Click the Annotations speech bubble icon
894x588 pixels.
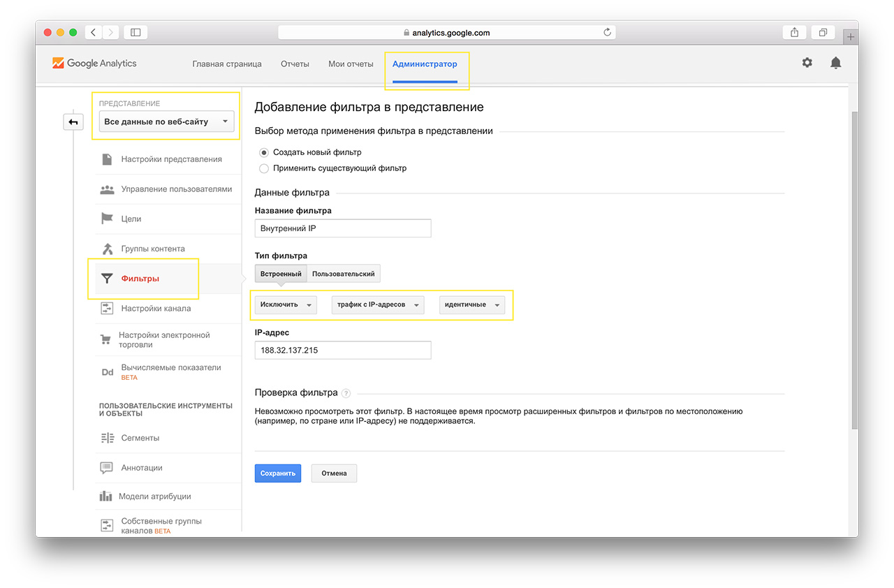coord(106,468)
